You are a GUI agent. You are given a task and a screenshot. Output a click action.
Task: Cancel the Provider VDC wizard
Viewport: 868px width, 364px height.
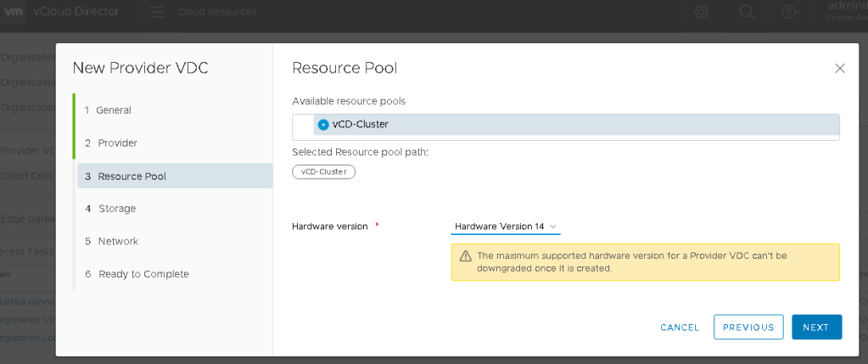click(679, 328)
